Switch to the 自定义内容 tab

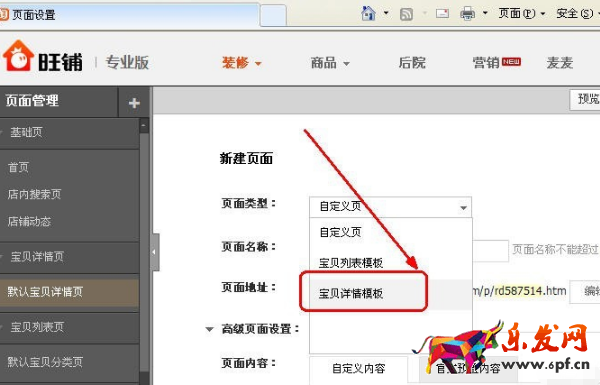pyautogui.click(x=359, y=369)
